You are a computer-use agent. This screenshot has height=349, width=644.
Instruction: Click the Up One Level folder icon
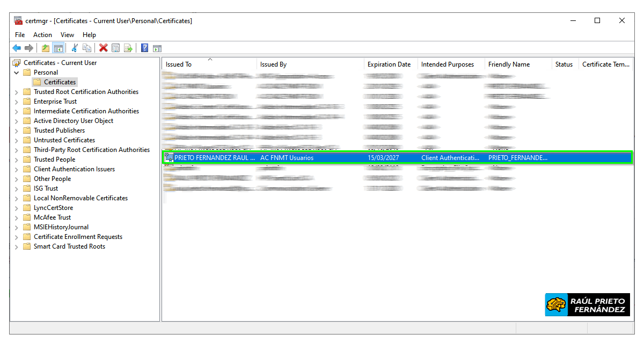(x=46, y=48)
